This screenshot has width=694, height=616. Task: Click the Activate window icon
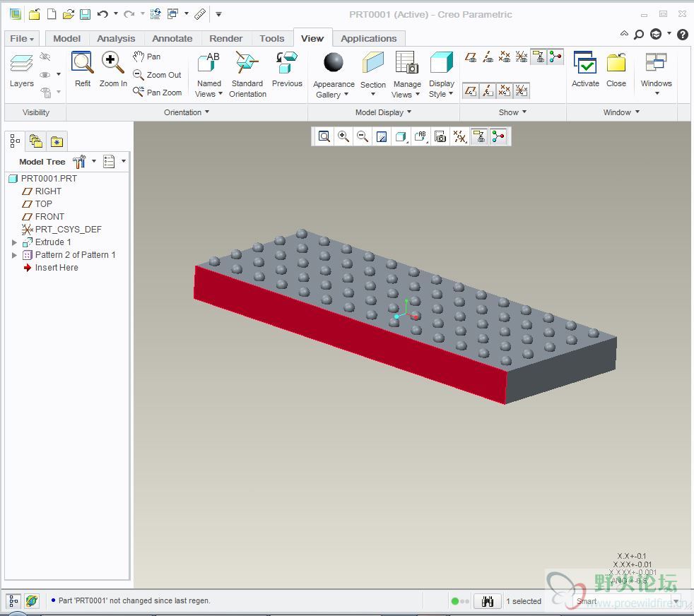(x=585, y=62)
